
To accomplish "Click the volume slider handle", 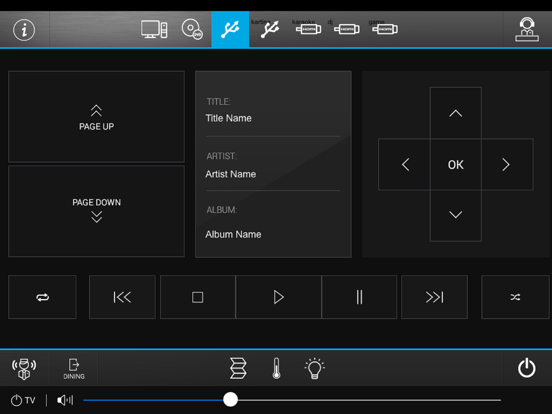I will (x=230, y=400).
